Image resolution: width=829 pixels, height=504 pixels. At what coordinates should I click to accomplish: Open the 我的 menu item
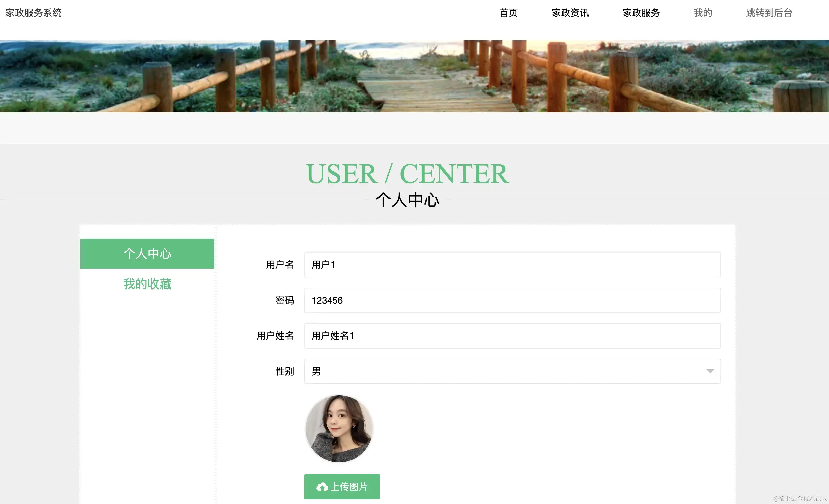pos(702,13)
